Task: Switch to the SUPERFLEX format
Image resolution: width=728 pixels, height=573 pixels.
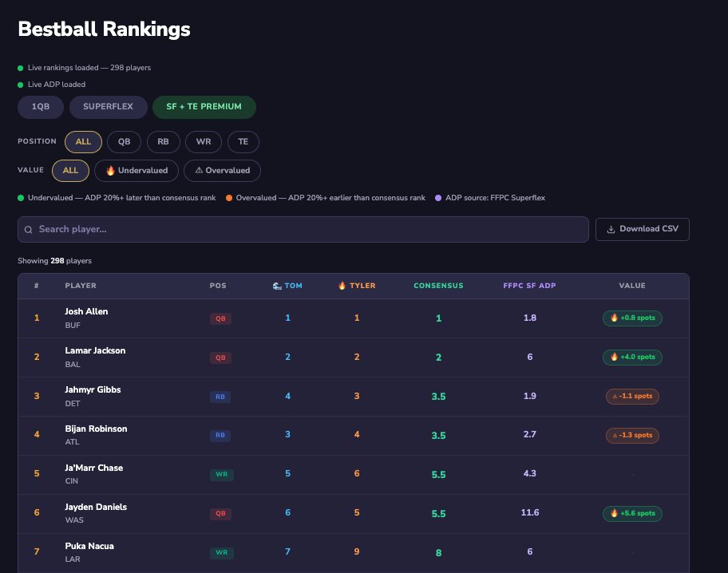Action: [x=109, y=107]
